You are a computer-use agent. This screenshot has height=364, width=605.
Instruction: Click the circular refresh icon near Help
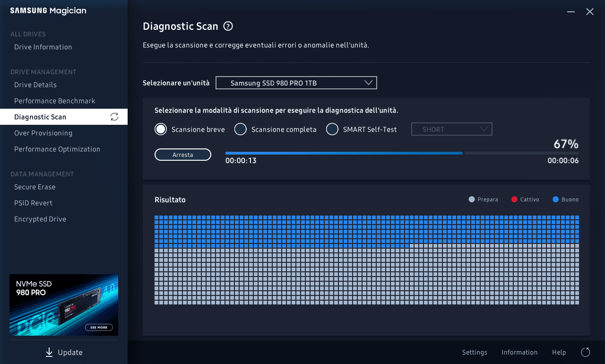585,352
